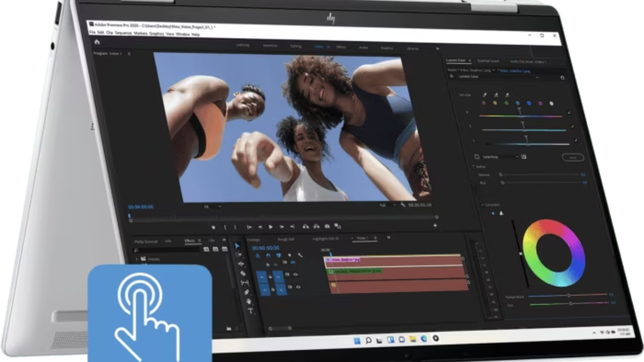Export a frame with the camera icon
The image size is (644, 362).
[x=327, y=226]
